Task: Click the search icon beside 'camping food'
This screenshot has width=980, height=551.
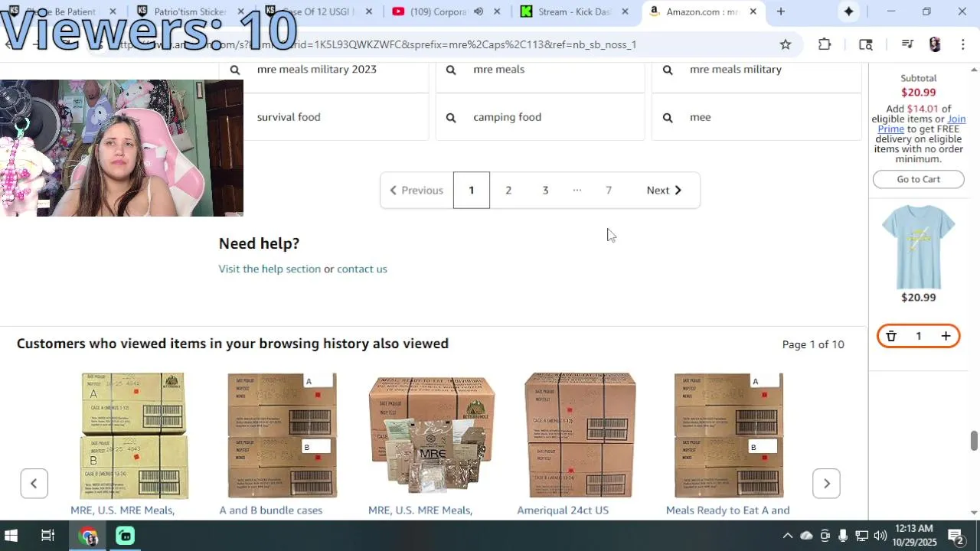Action: [451, 117]
